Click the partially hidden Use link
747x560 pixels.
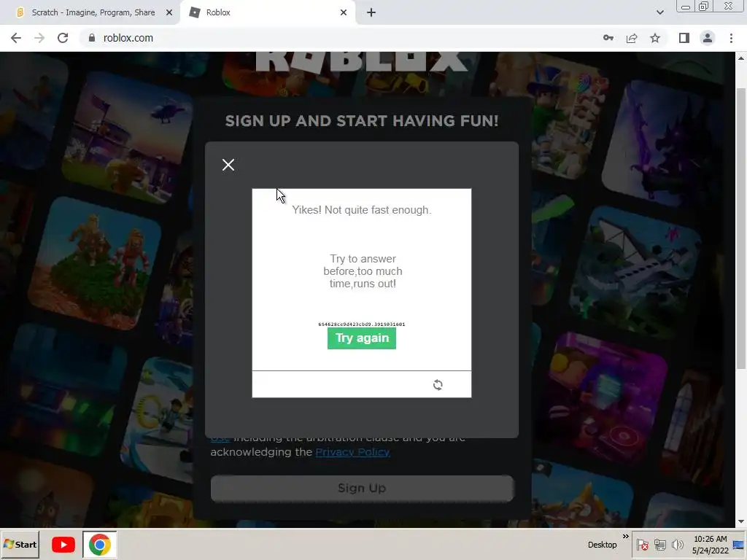[220, 438]
